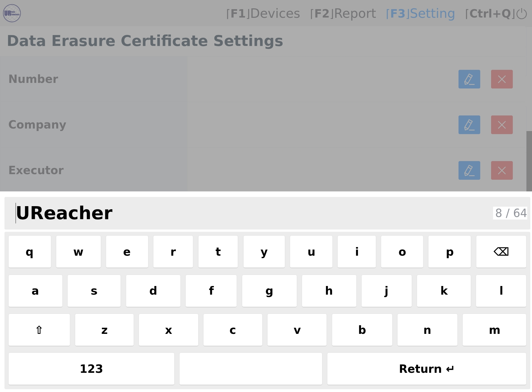Image resolution: width=532 pixels, height=392 pixels.
Task: Switch keyboard to 123 numeric layout
Action: coord(91,369)
